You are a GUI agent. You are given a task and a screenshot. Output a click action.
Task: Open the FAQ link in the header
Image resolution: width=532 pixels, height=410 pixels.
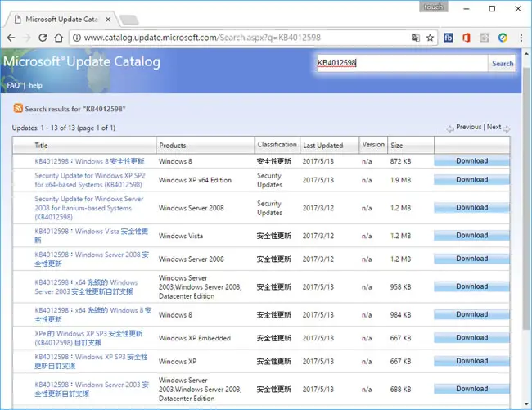click(x=14, y=85)
